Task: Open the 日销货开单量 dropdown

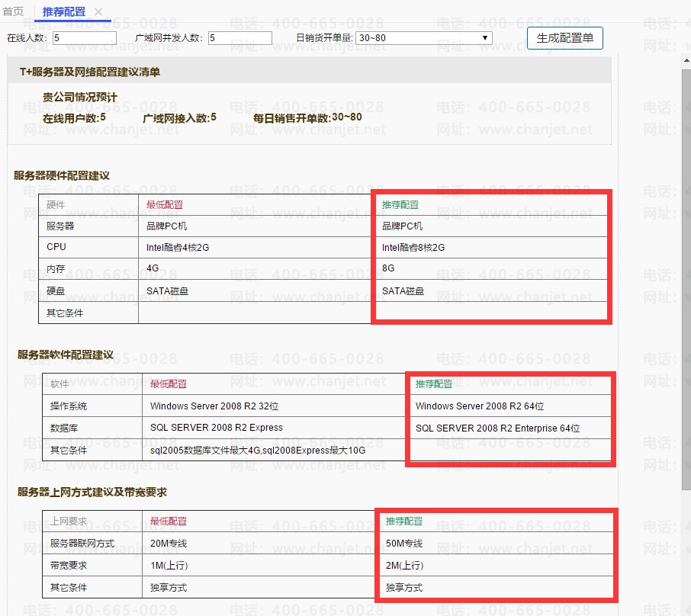Action: pos(423,38)
